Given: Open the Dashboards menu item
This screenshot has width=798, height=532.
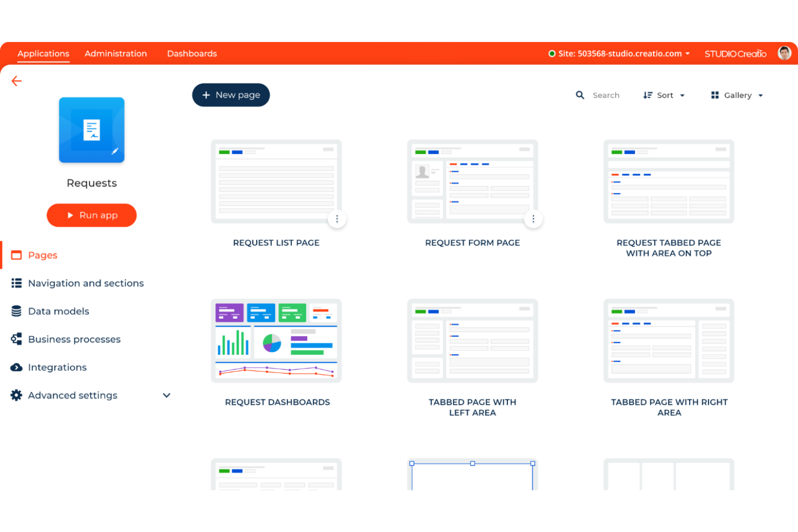Looking at the screenshot, I should click(192, 53).
